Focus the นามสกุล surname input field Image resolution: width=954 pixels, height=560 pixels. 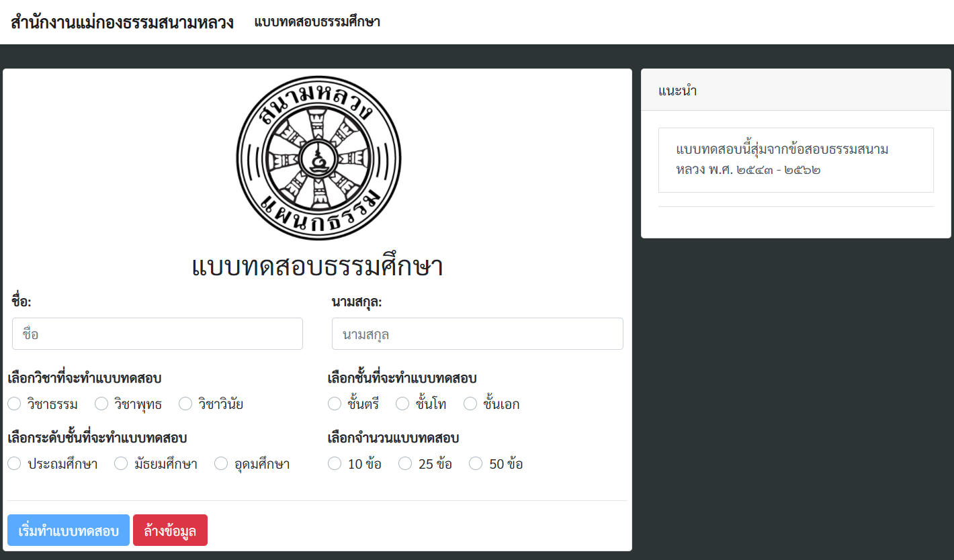(x=478, y=334)
